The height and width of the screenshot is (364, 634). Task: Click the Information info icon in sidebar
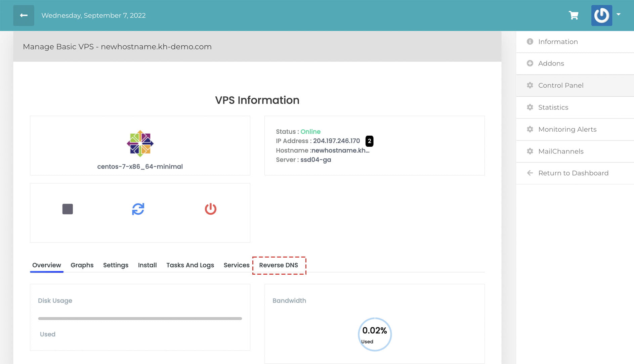pyautogui.click(x=530, y=41)
